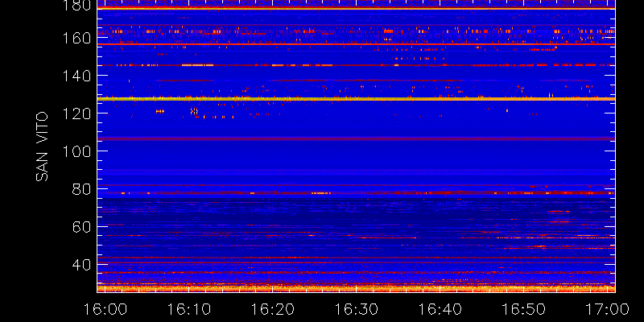Click the 120 frequency axis label
Image resolution: width=644 pixels, height=322 pixels.
pyautogui.click(x=77, y=114)
